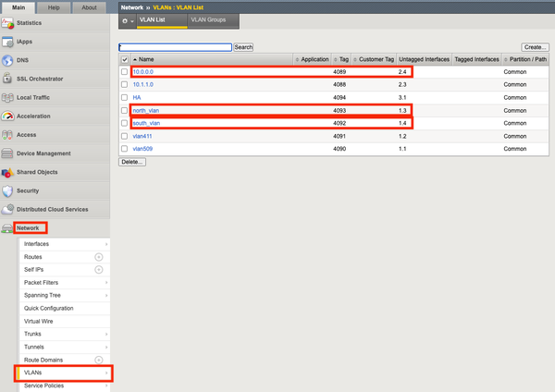Select the DNS globe icon
This screenshot has height=392, width=555.
pos(8,59)
